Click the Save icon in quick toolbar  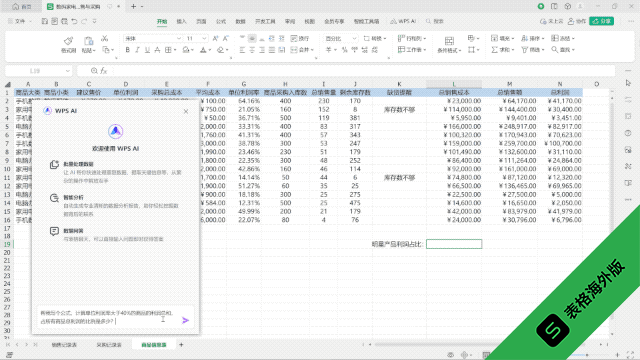45,21
